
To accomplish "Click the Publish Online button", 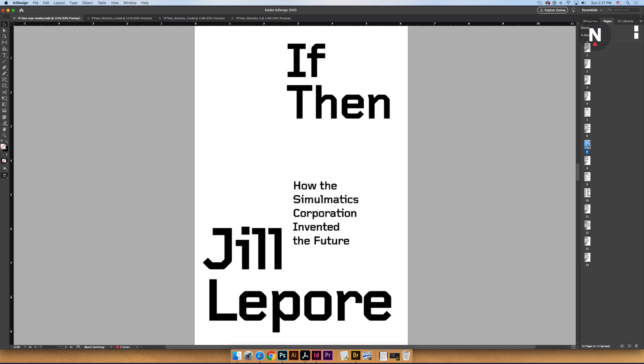I will (552, 10).
